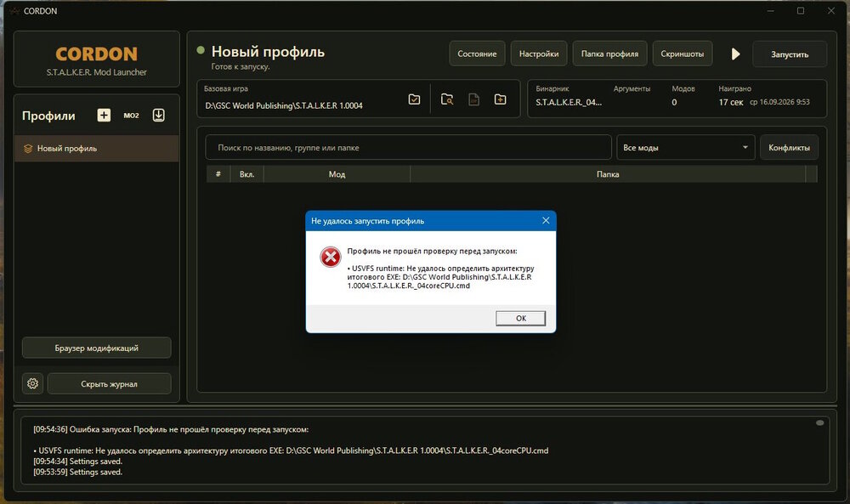The image size is (850, 504).
Task: Select Новый профиль in profile list
Action: [97, 149]
